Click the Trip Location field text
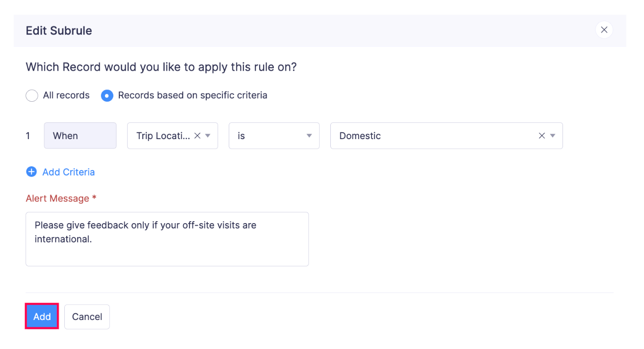644x349 pixels. point(162,136)
